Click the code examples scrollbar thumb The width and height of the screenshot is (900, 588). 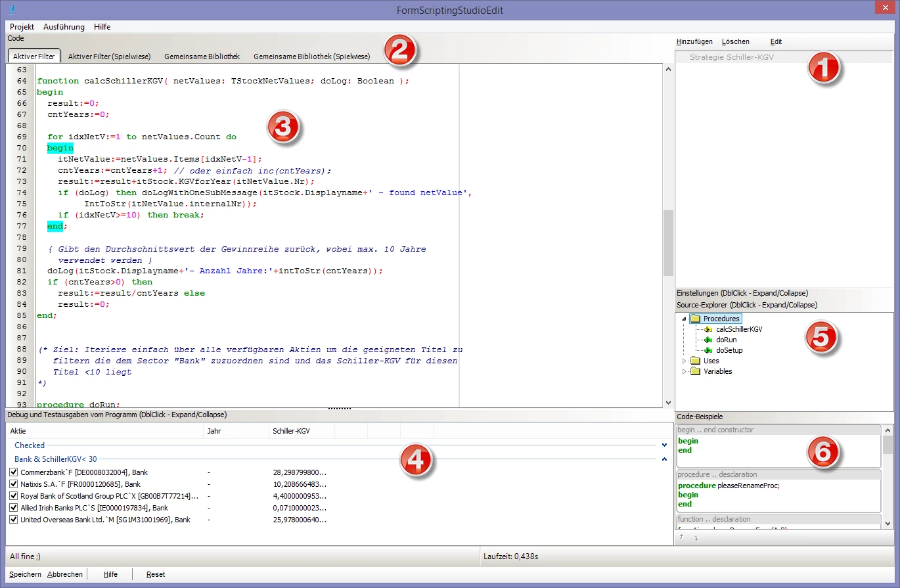888,445
